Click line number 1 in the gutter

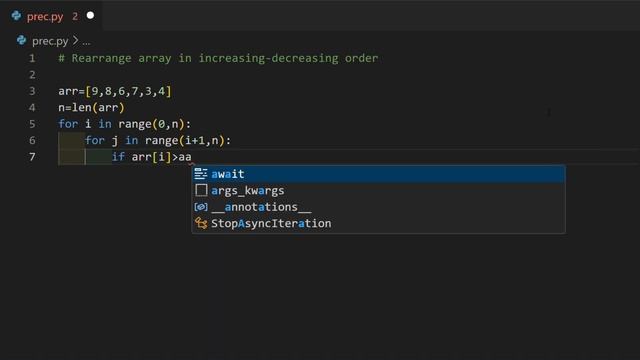click(32, 58)
